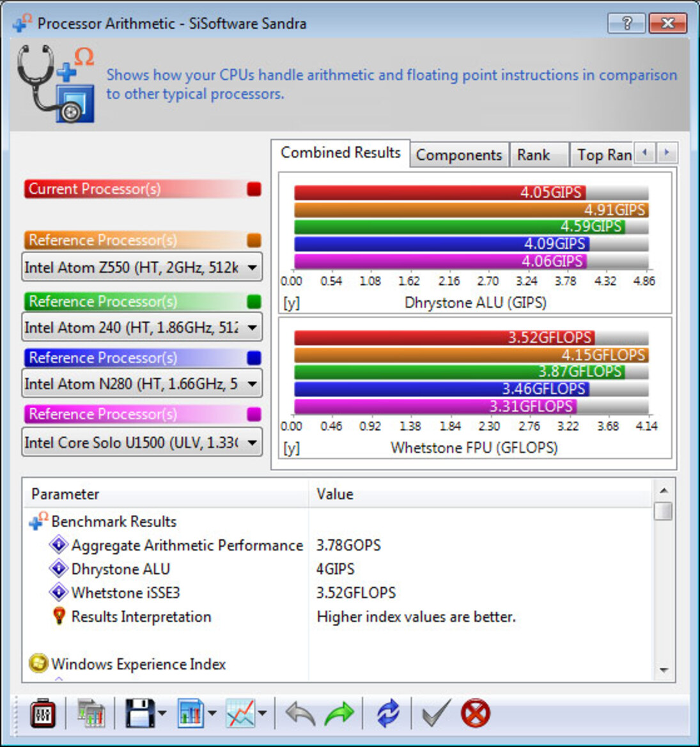This screenshot has width=700, height=747.
Task: Click the help question mark button
Action: pyautogui.click(x=626, y=23)
